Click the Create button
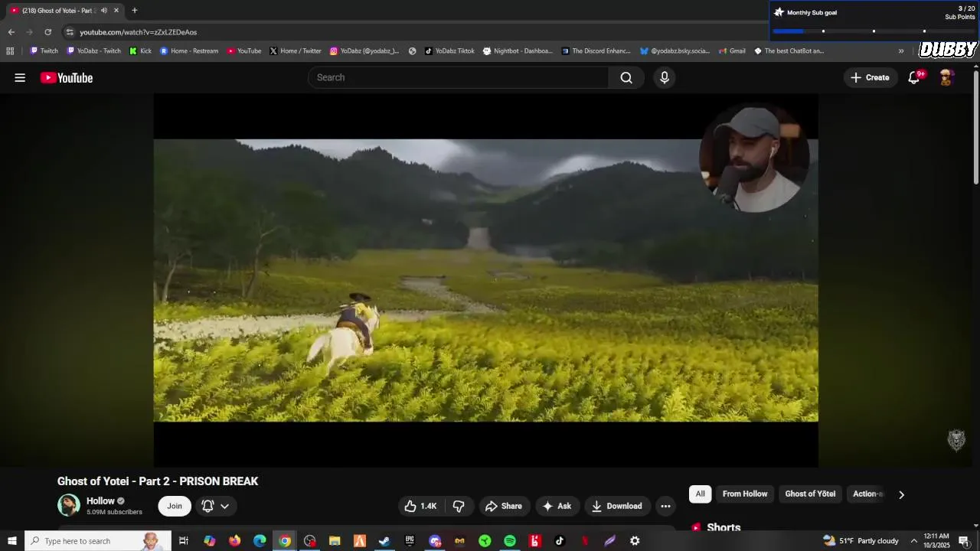 point(870,77)
